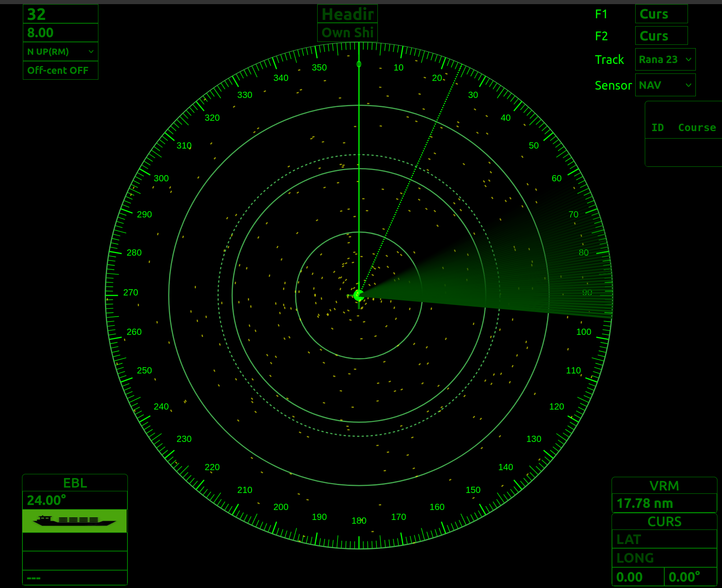Click the Heading button at top center
The width and height of the screenshot is (722, 588).
click(347, 14)
